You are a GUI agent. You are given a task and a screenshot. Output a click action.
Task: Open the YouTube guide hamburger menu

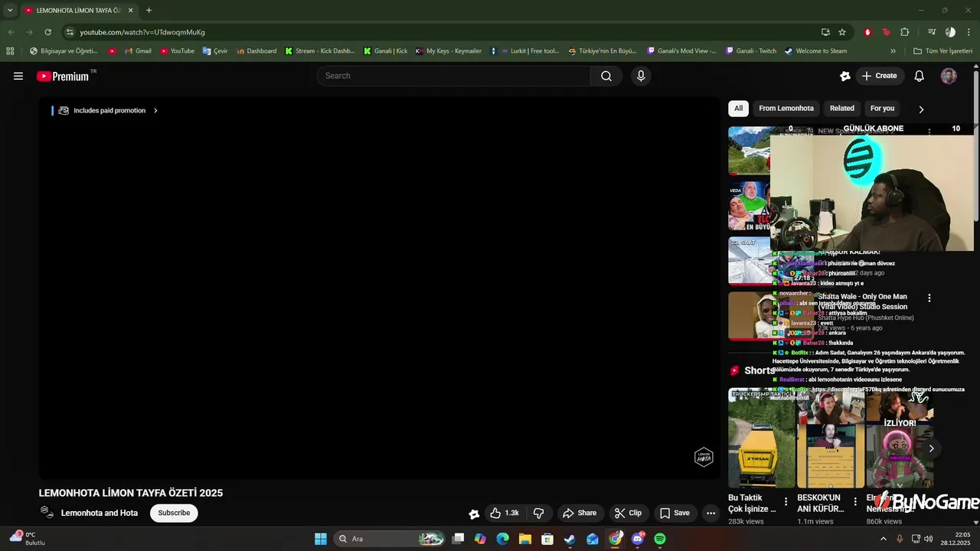tap(18, 76)
